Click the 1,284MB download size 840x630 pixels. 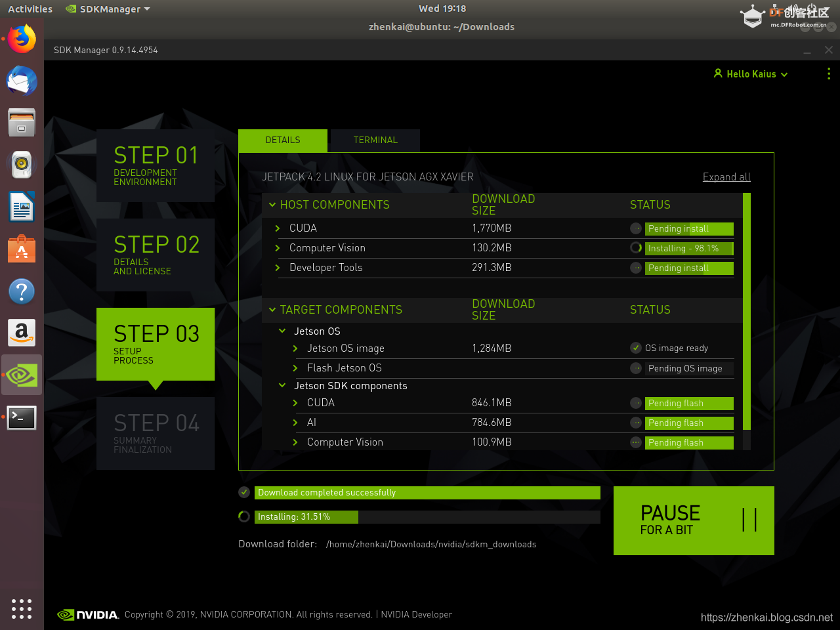[x=492, y=348]
